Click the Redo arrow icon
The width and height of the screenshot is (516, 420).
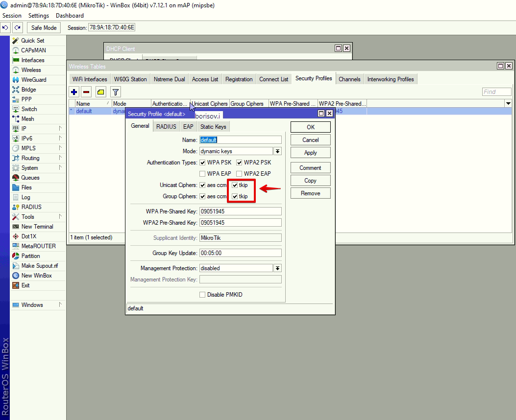(18, 28)
